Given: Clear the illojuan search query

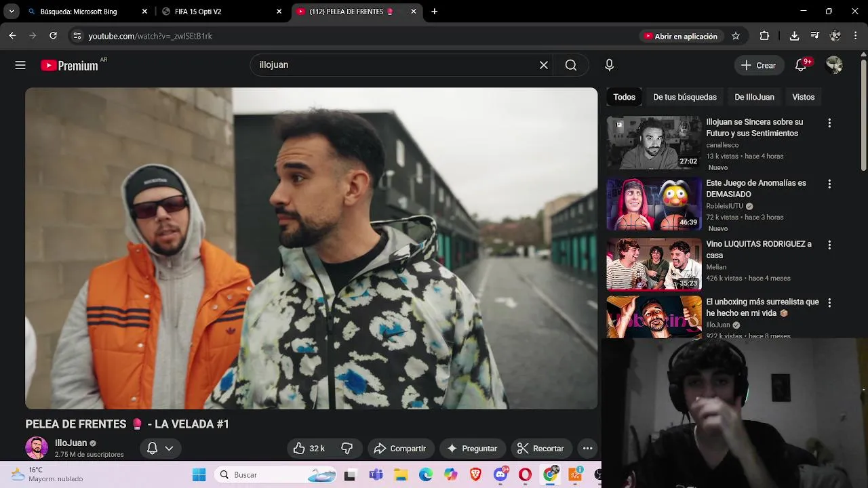Looking at the screenshot, I should coord(543,65).
